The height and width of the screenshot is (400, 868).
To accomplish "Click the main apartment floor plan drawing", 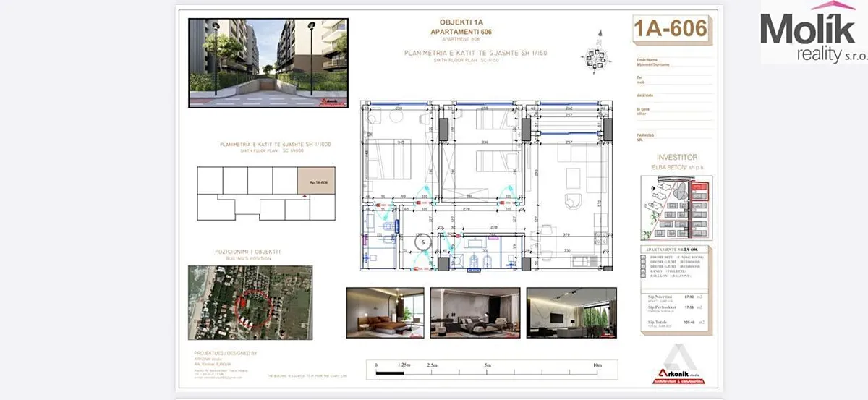I will tap(485, 187).
